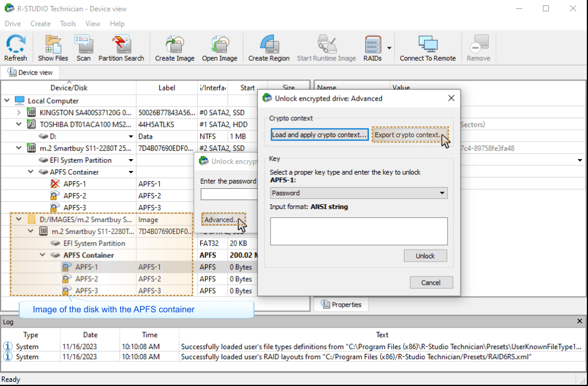
Task: Collapse the D:/IMAGES image node
Action: point(18,219)
